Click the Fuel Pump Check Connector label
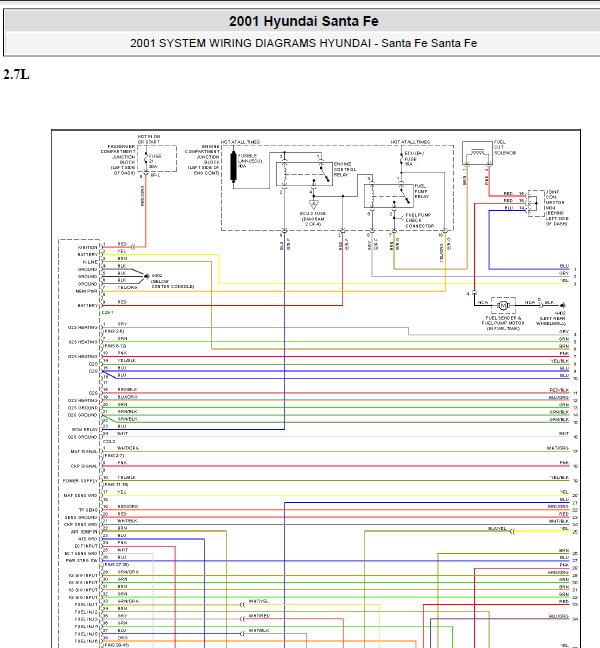600x648 pixels. tap(420, 221)
